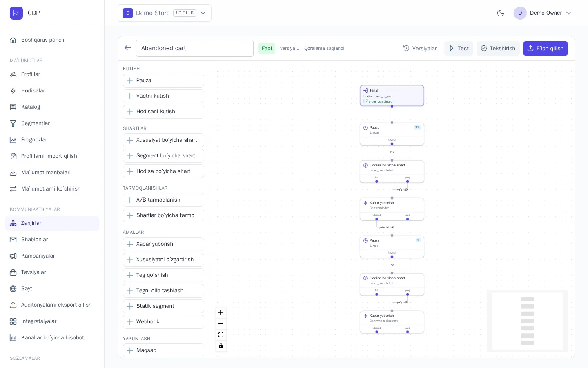Image resolution: width=588 pixels, height=368 pixels.
Task: Click the back arrow beside Abandoned cart
Action: pos(128,48)
